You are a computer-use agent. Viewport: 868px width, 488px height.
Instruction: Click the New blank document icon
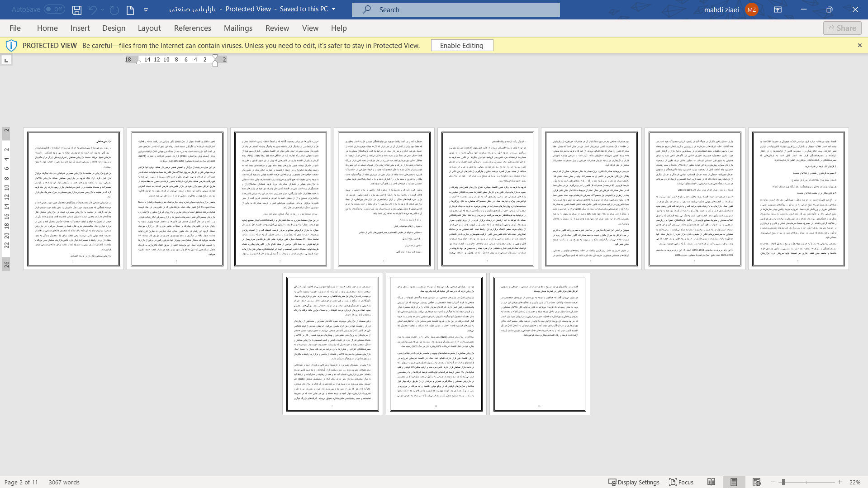[130, 9]
